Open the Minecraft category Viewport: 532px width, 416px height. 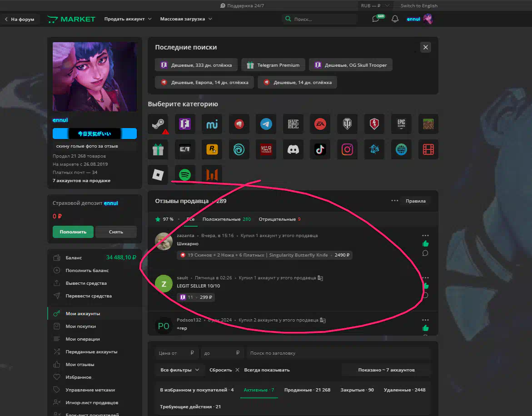point(428,124)
